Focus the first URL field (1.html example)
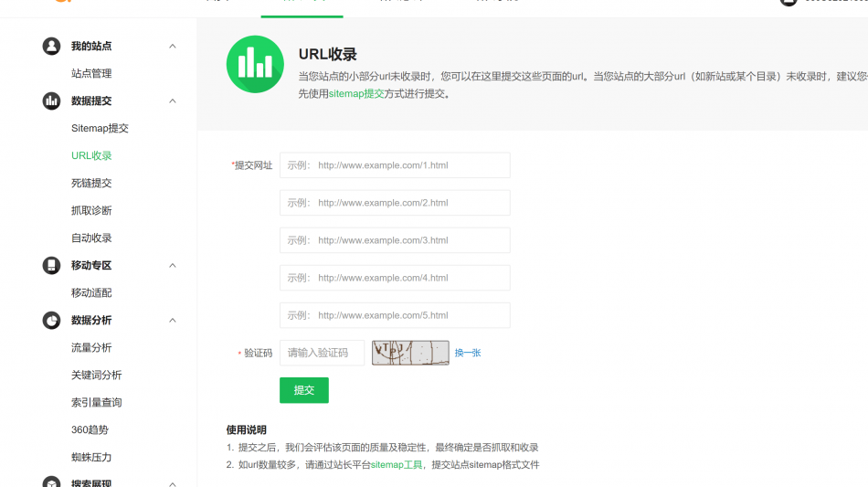868x487 pixels. click(x=395, y=164)
